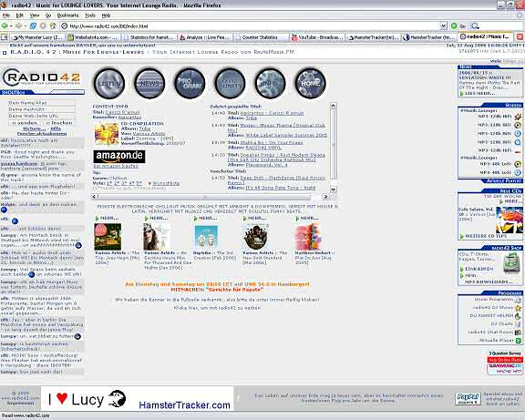Click the content horizontal scrollbar left arrow
Viewport: 525px width, 420px height.
coord(95,197)
